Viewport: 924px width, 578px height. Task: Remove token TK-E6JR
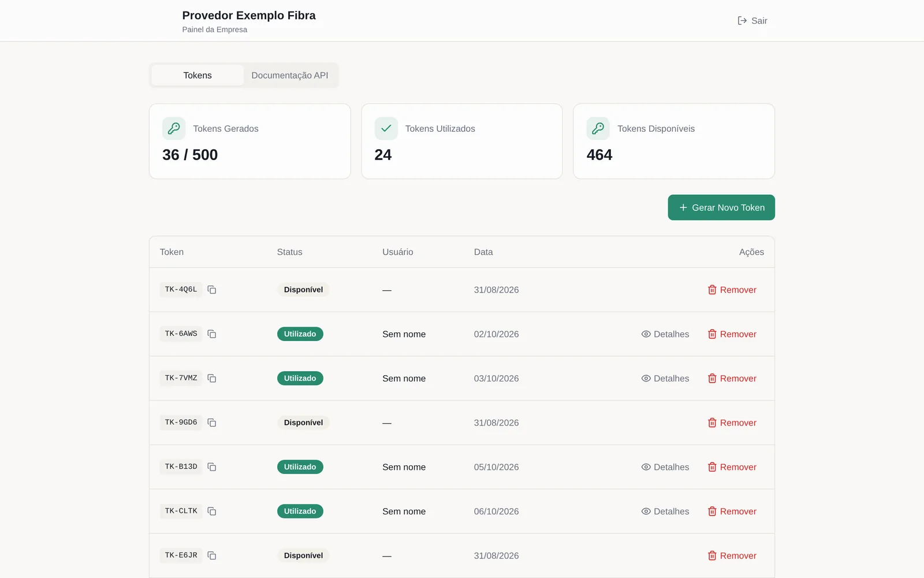tap(732, 555)
